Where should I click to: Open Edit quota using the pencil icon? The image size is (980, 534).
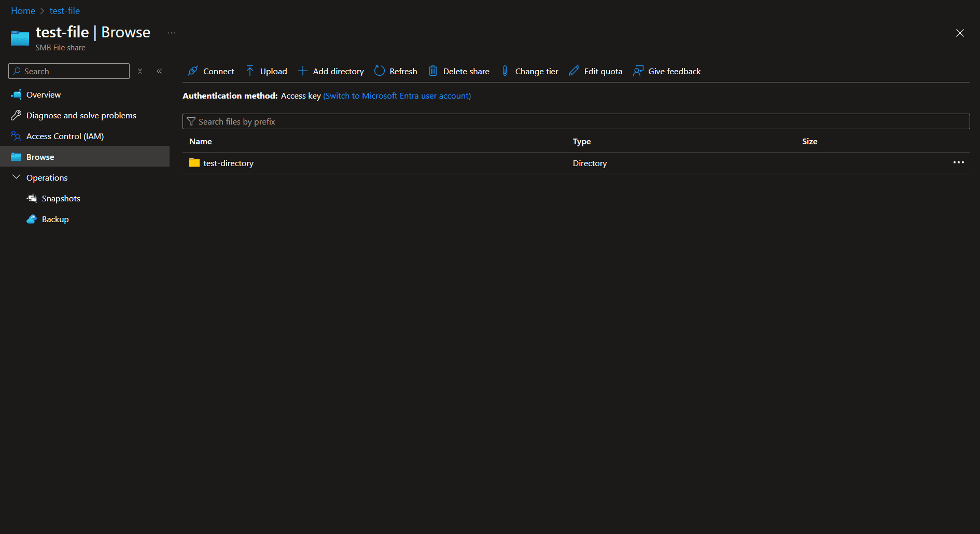click(x=573, y=71)
